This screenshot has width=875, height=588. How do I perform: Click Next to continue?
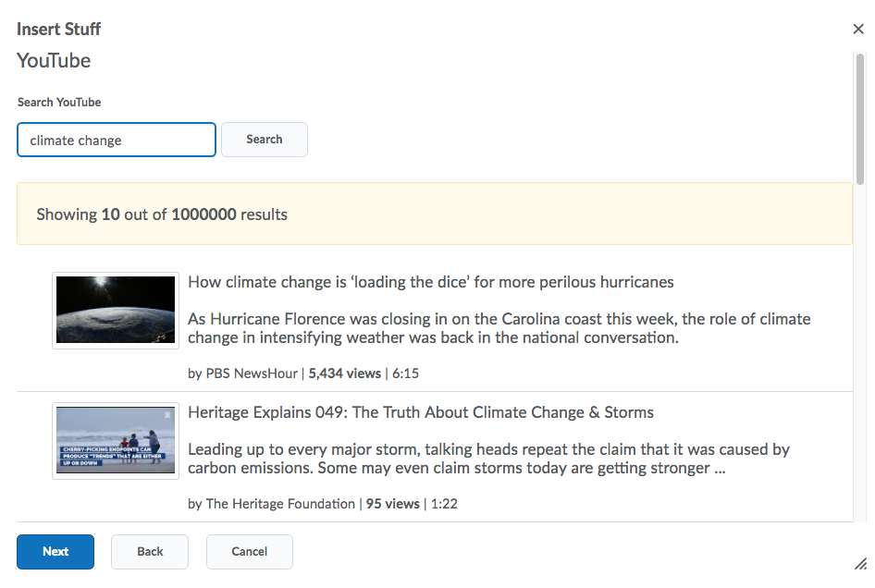55,552
